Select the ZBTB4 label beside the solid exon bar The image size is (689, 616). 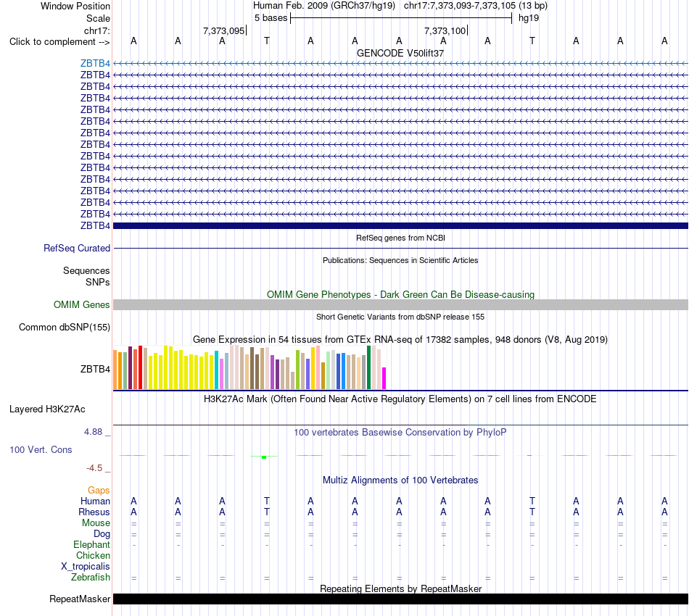(x=95, y=225)
